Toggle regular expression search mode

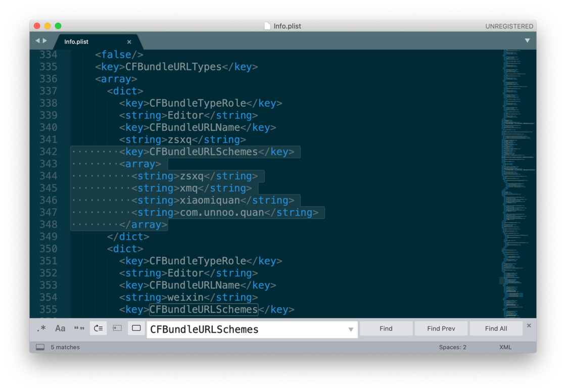click(41, 328)
